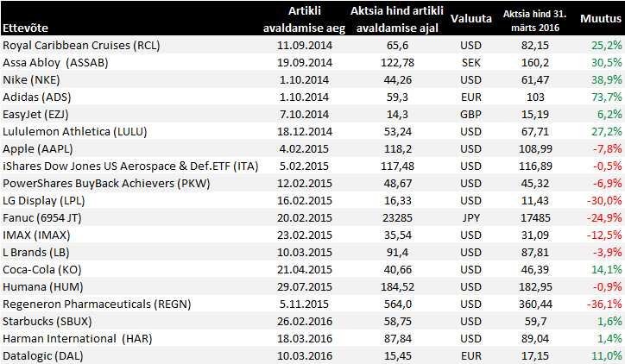Click the iShares Dow Jones ETF (ITA) name
The height and width of the screenshot is (364, 625).
pos(130,166)
